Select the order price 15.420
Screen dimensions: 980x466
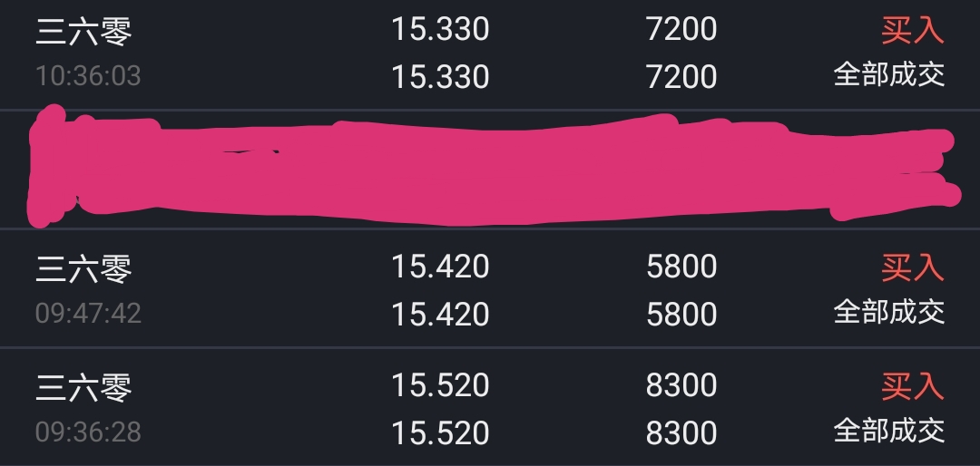(x=440, y=267)
